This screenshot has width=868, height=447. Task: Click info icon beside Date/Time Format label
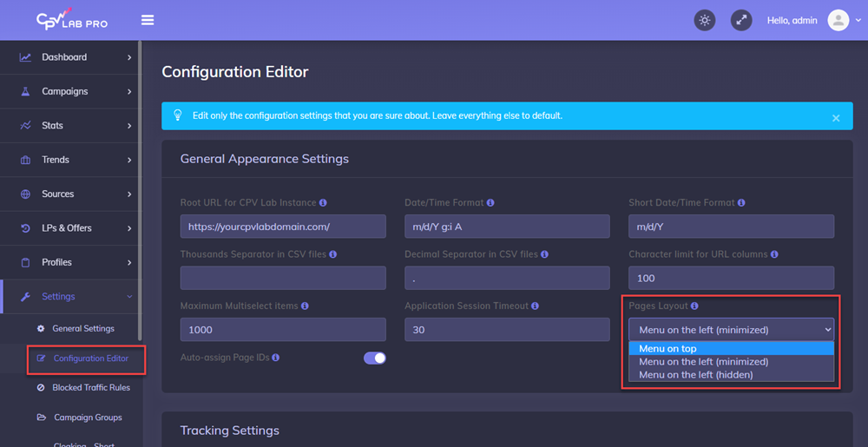click(490, 203)
